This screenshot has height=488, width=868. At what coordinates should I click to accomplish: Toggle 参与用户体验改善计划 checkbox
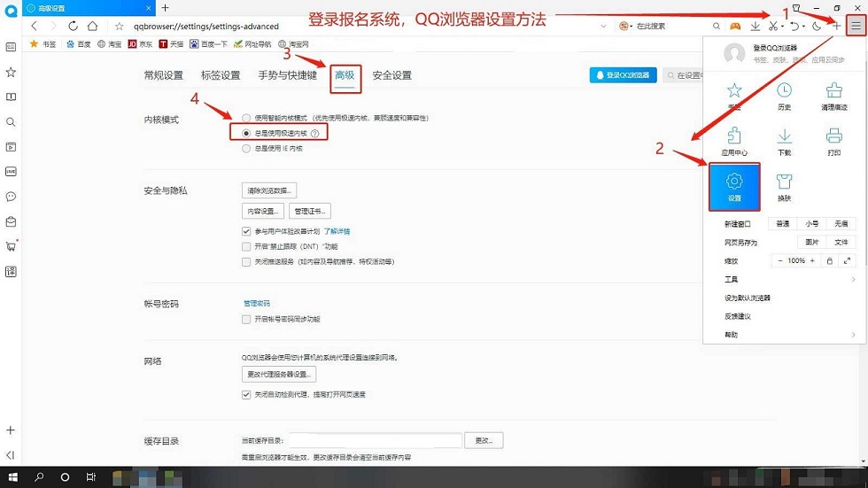tap(246, 231)
